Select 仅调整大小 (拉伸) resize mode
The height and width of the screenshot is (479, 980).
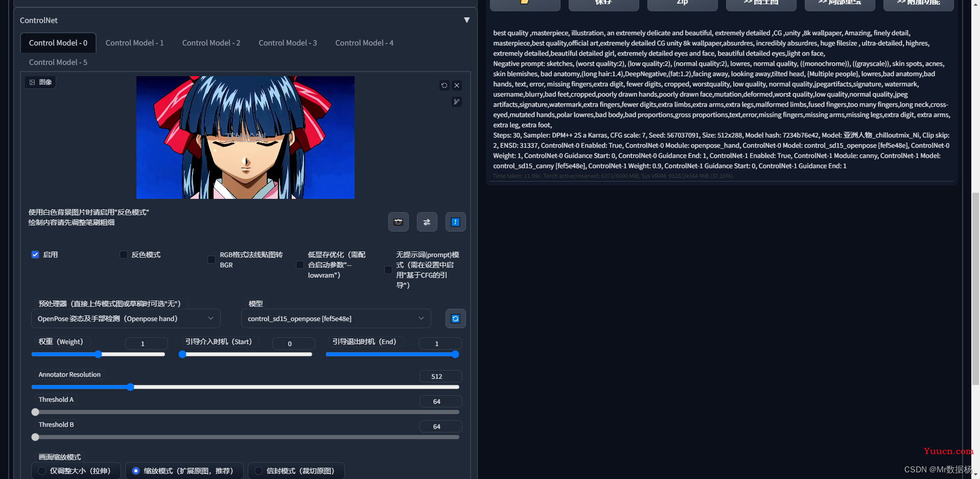point(42,471)
